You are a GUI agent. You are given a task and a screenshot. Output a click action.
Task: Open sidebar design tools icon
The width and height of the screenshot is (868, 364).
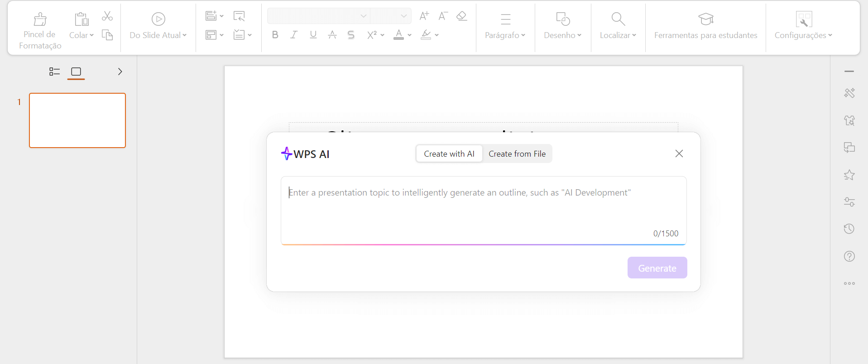pos(849,93)
